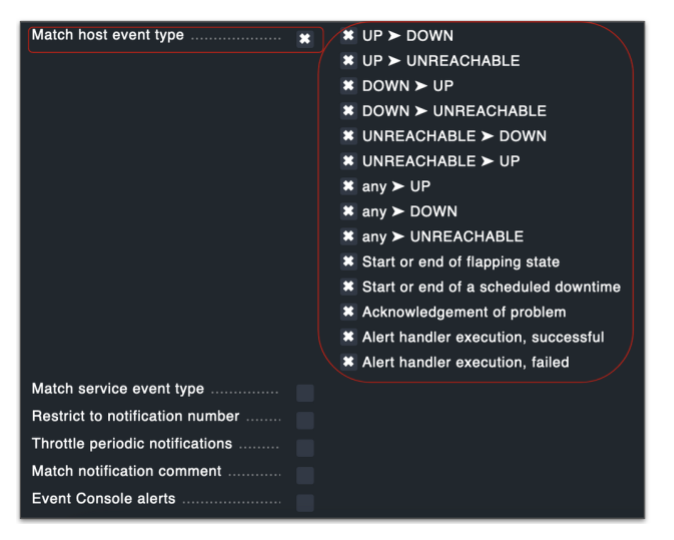Toggle UNREACHABLE ➤ DOWN checkbox
Viewport: 674px width, 540px height.
[348, 136]
